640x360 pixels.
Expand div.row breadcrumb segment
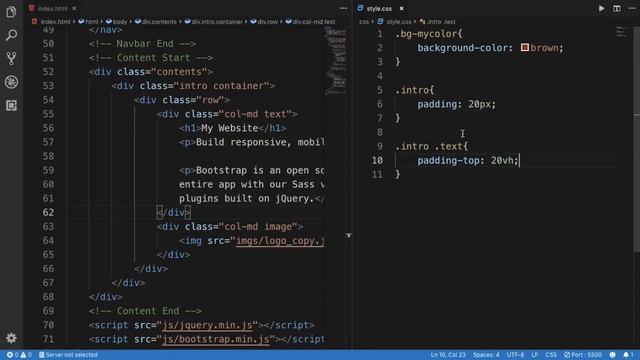click(x=264, y=22)
